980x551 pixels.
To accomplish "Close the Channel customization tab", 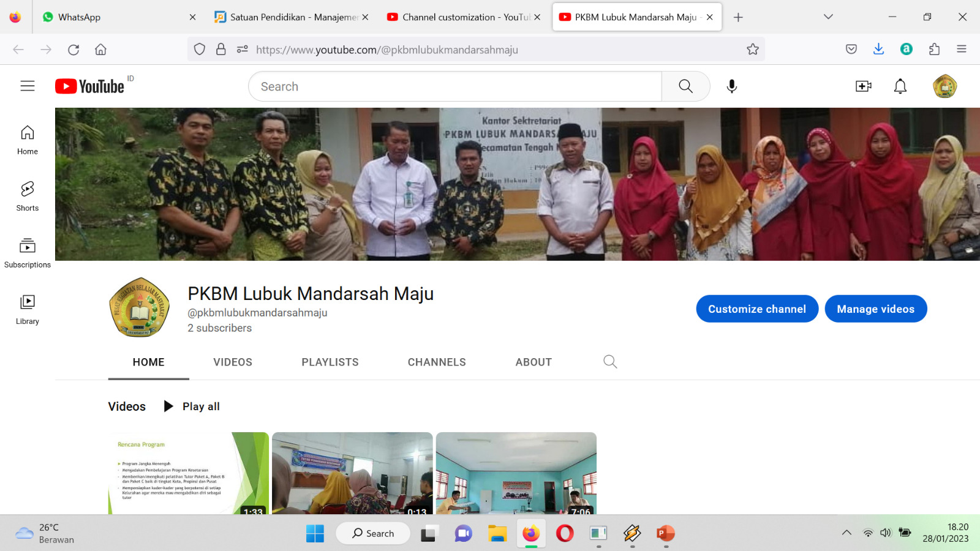I will click(x=537, y=17).
